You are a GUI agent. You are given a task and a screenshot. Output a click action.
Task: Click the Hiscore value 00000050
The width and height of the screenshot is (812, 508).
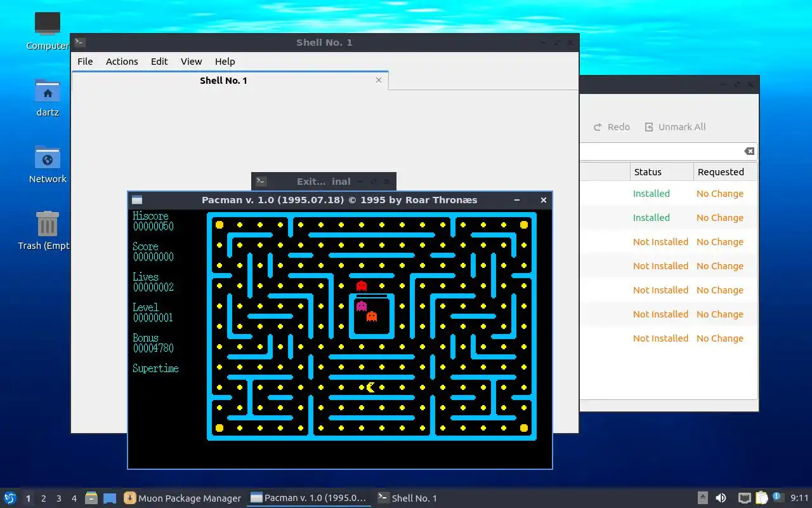[154, 227]
